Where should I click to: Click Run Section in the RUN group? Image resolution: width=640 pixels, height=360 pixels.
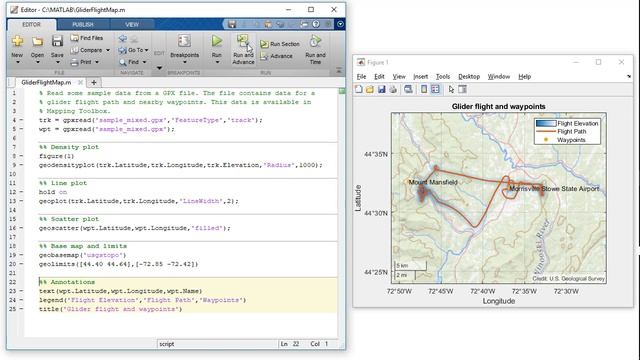pyautogui.click(x=280, y=44)
